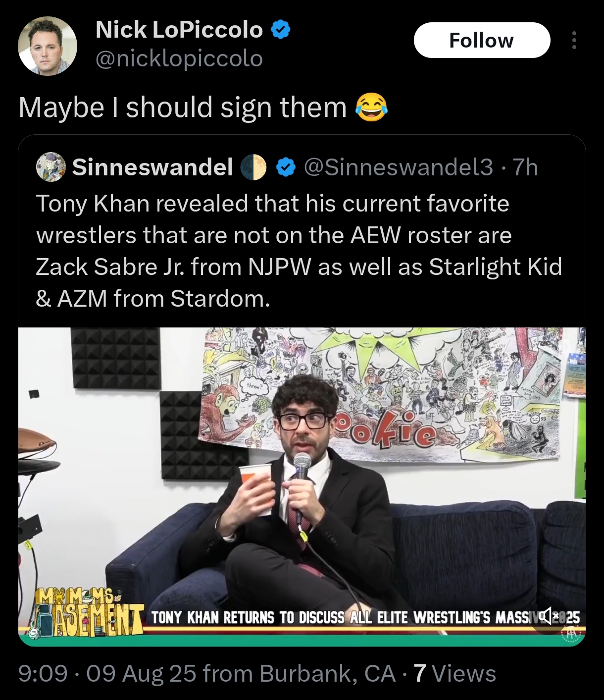Image resolution: width=604 pixels, height=700 pixels.
Task: Click the @nicklopiccolo handle
Action: [179, 58]
